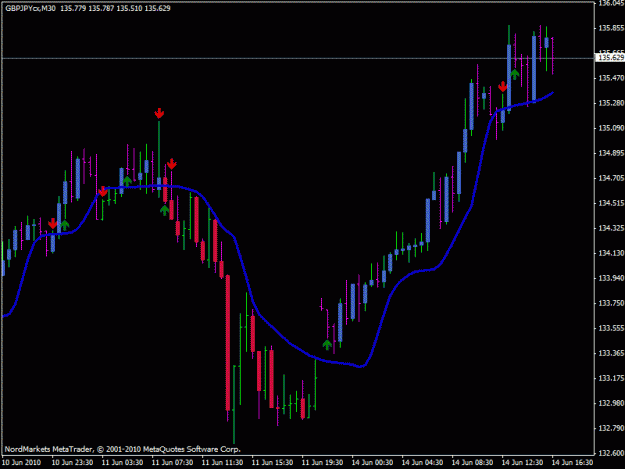The image size is (625, 469).
Task: Click the 10 Jun 2010 date label
Action: [22, 462]
